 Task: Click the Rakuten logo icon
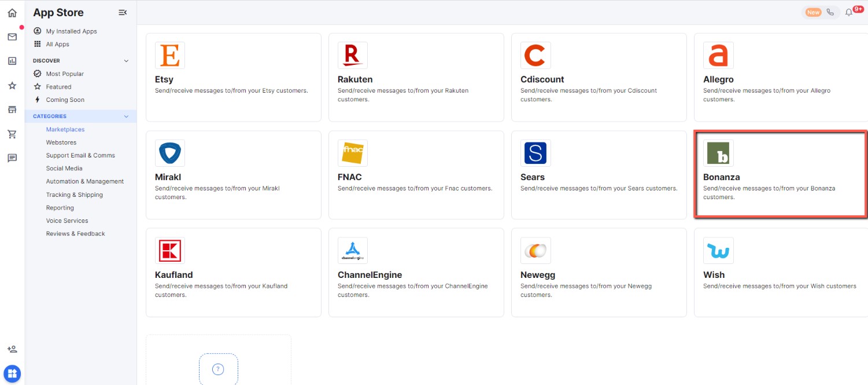(353, 56)
